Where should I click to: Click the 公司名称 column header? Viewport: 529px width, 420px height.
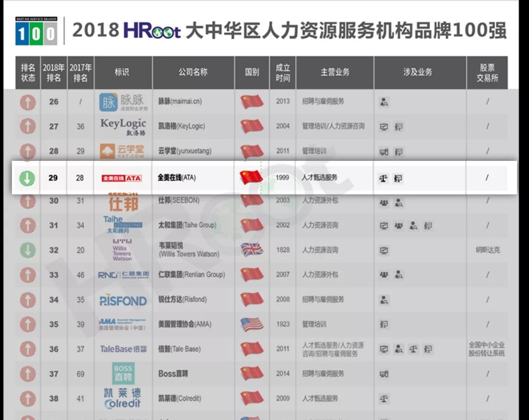193,72
